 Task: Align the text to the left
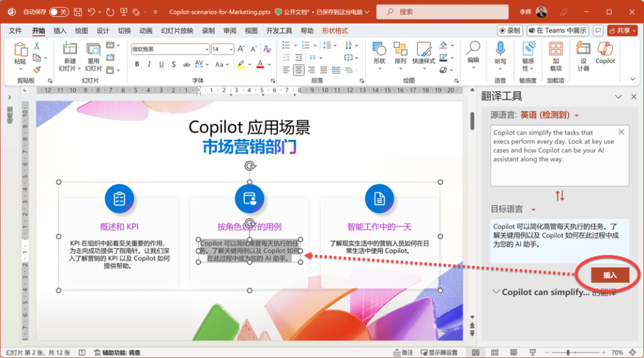[286, 70]
